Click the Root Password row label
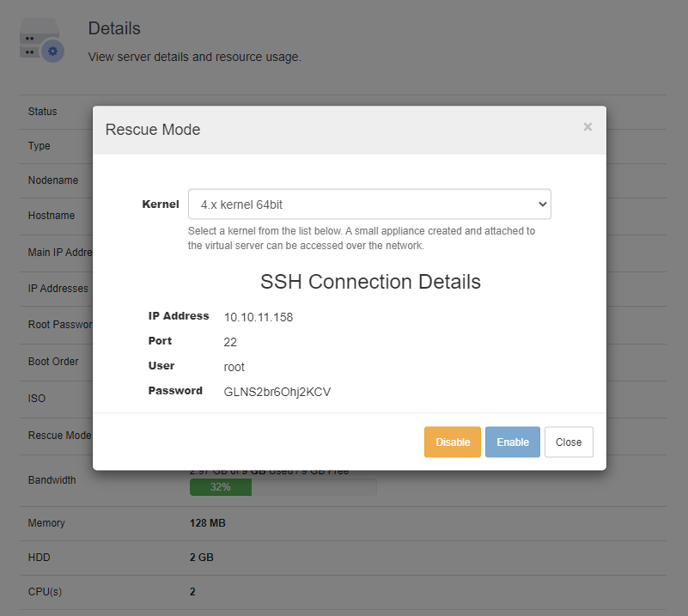The width and height of the screenshot is (688, 616). coord(58,324)
